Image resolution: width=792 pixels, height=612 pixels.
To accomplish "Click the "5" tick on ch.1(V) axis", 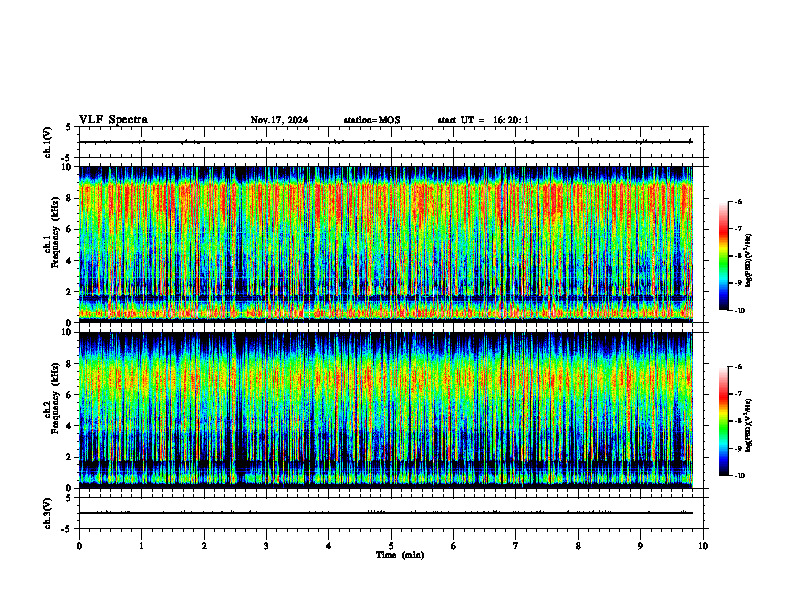I will tap(69, 127).
